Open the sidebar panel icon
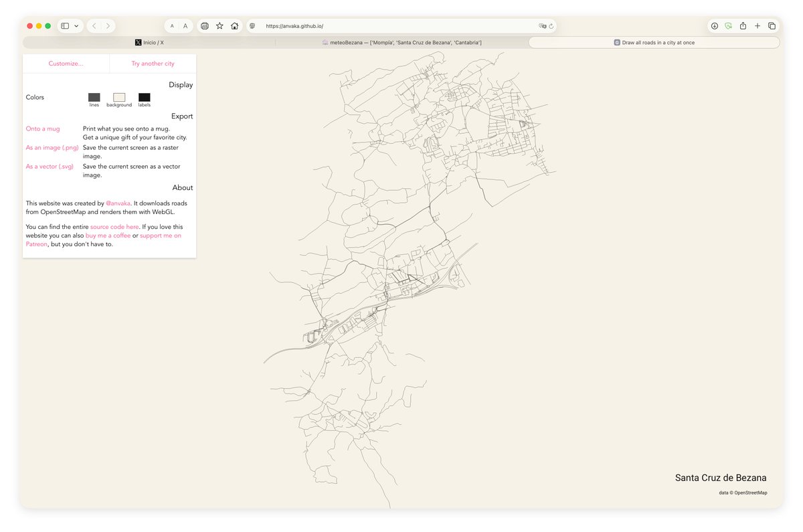803x532 pixels. 64,25
